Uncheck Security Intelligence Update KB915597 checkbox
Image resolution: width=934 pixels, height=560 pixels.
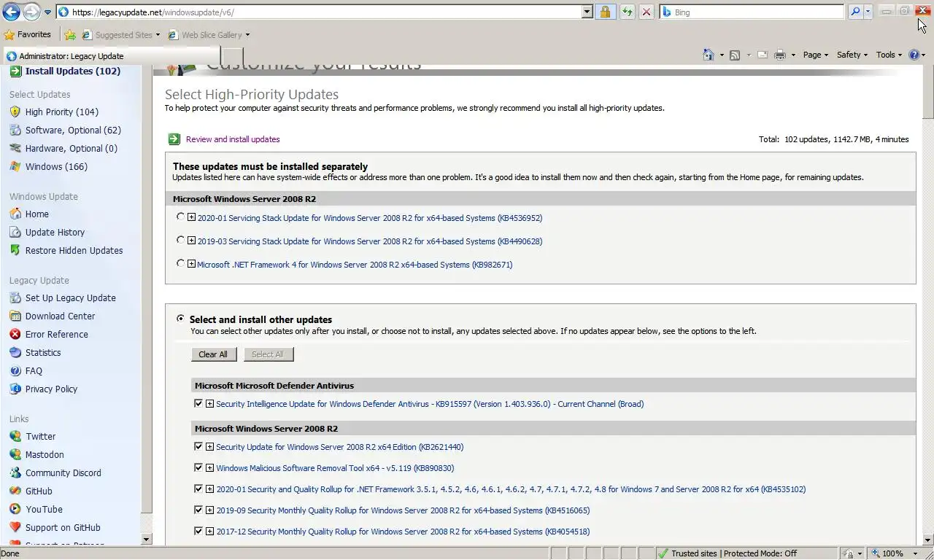coord(198,403)
